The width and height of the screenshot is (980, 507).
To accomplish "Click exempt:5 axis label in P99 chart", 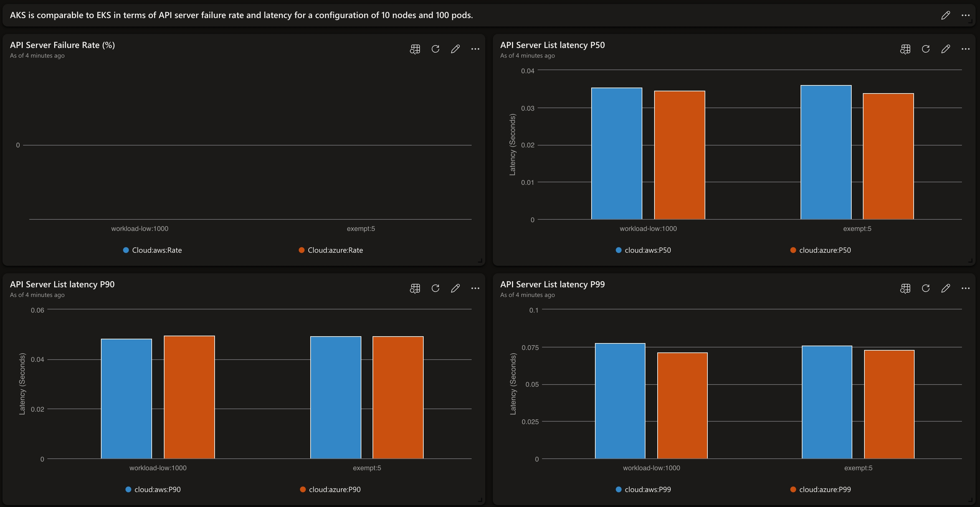I will (858, 468).
